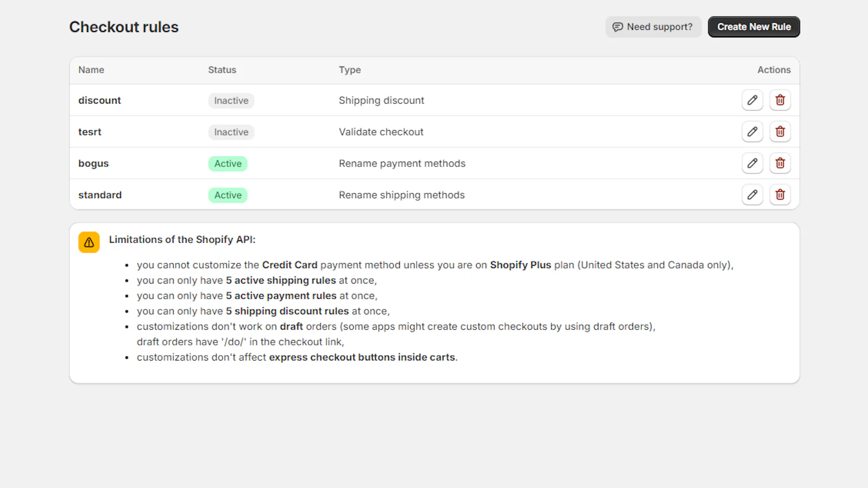Select the discount rule name

pyautogui.click(x=99, y=100)
